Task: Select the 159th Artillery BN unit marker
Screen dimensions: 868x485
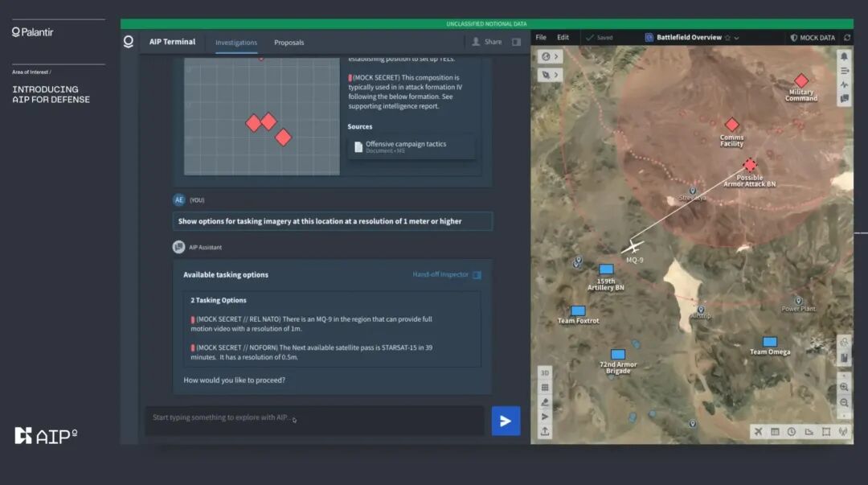Action: [x=606, y=269]
